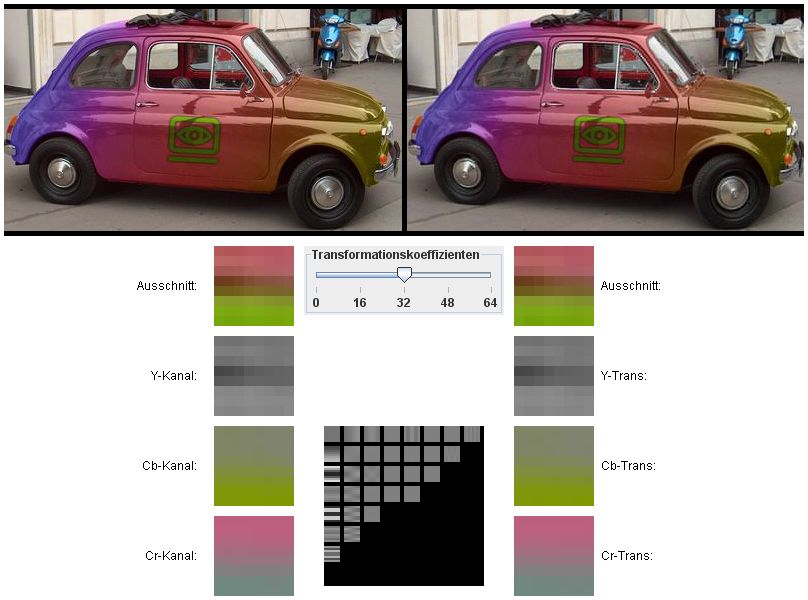Click the Cr-Trans block

pyautogui.click(x=554, y=556)
